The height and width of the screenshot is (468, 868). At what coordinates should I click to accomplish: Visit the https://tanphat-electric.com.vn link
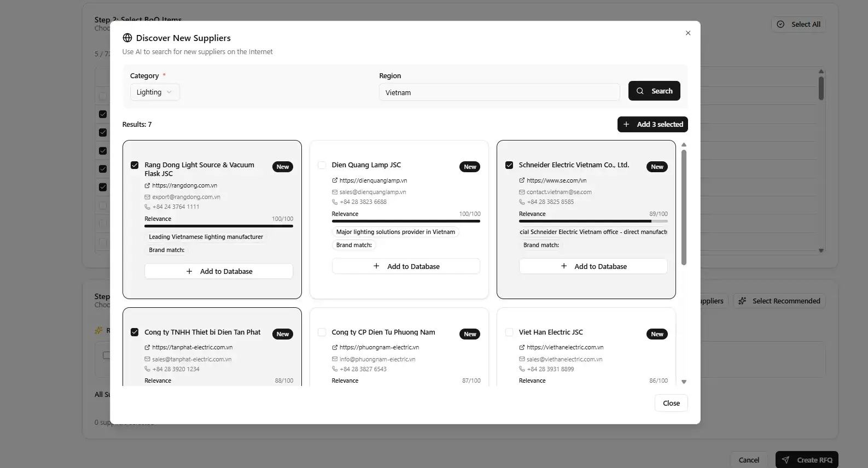192,347
